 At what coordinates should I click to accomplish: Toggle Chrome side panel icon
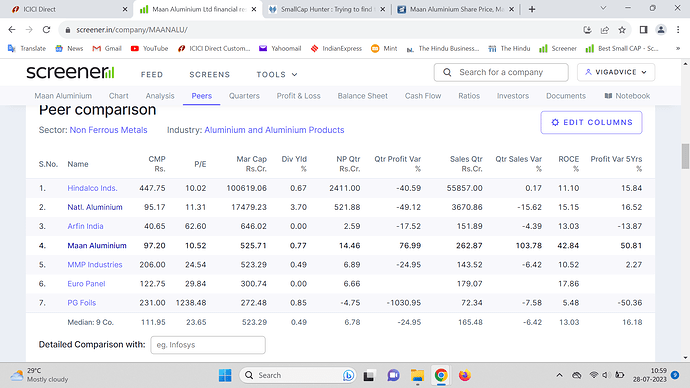pos(643,29)
